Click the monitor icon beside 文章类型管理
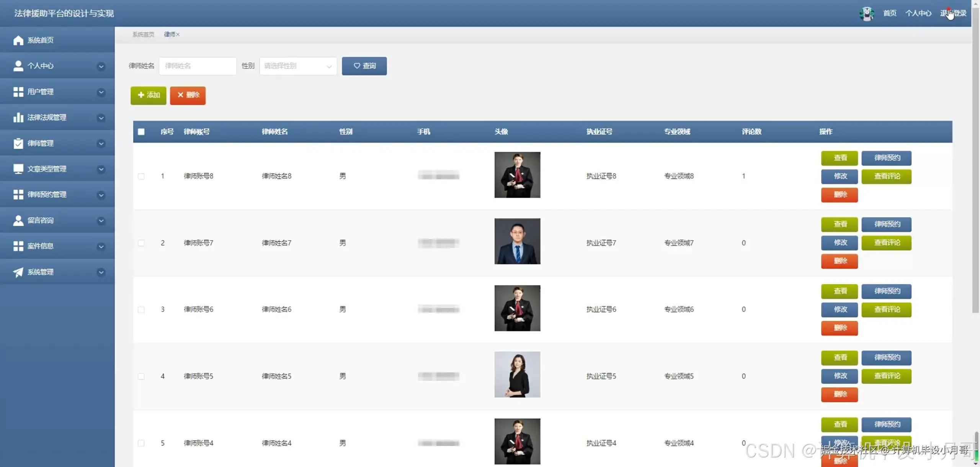 pos(18,169)
